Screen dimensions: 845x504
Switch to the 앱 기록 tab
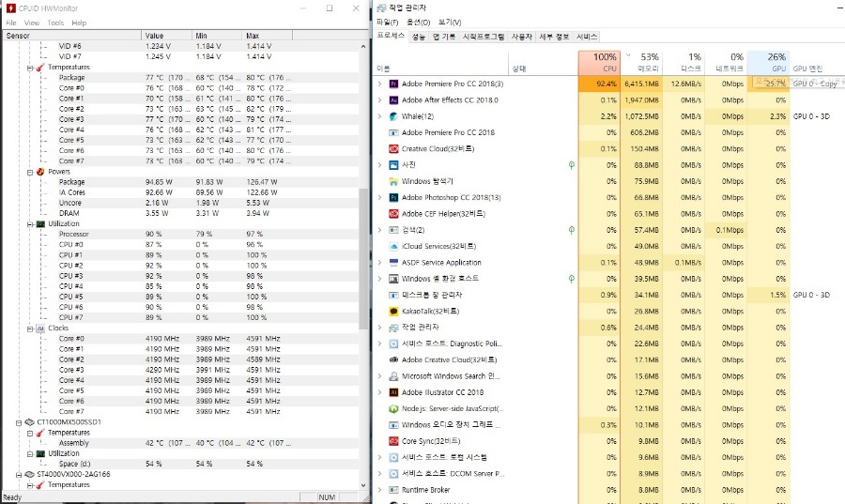(x=443, y=37)
